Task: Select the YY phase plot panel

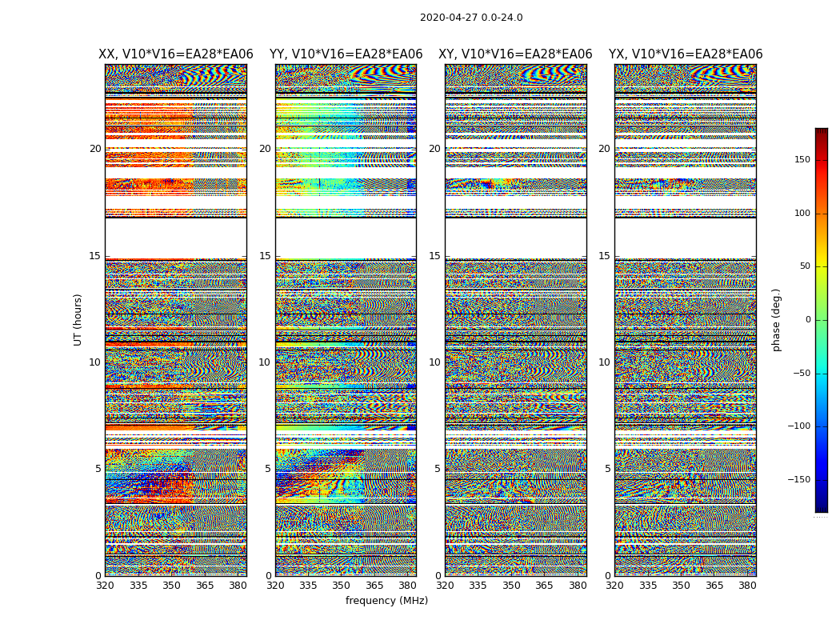Action: [346, 320]
